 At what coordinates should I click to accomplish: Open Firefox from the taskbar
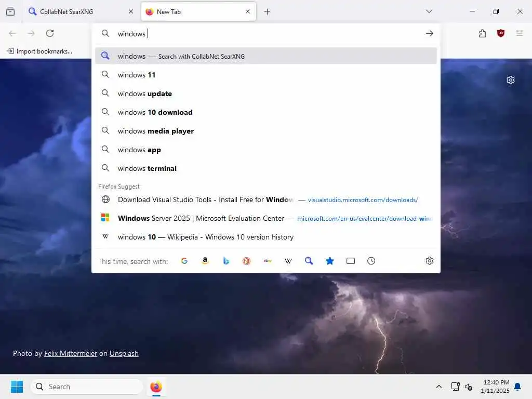pos(156,387)
